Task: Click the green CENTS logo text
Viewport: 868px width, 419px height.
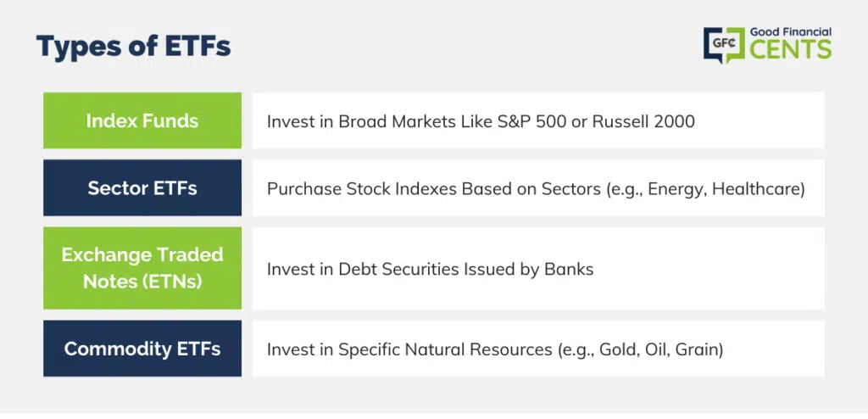Action: (x=791, y=50)
